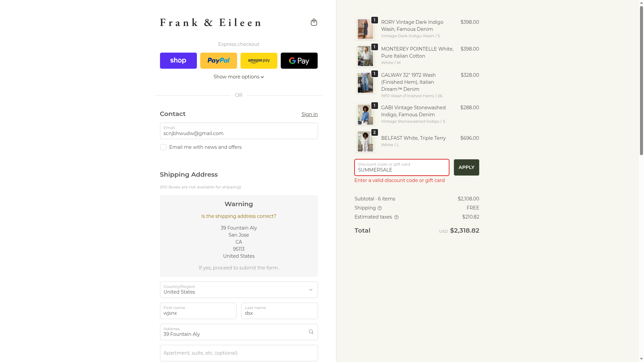This screenshot has width=644, height=362.
Task: Check out using Google Pay
Action: click(x=299, y=61)
